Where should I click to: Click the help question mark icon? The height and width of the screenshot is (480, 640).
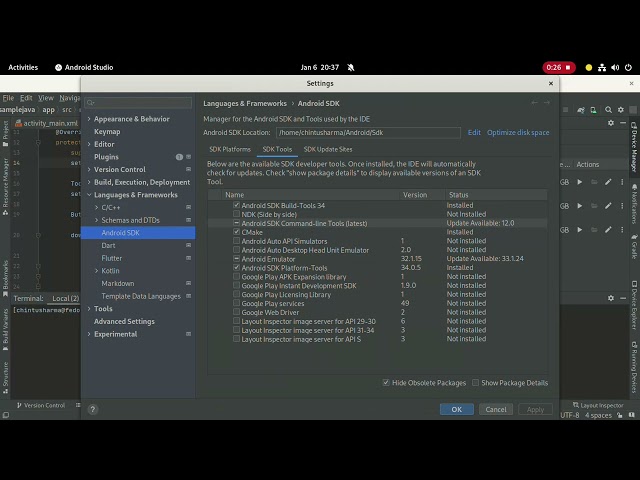tap(93, 409)
